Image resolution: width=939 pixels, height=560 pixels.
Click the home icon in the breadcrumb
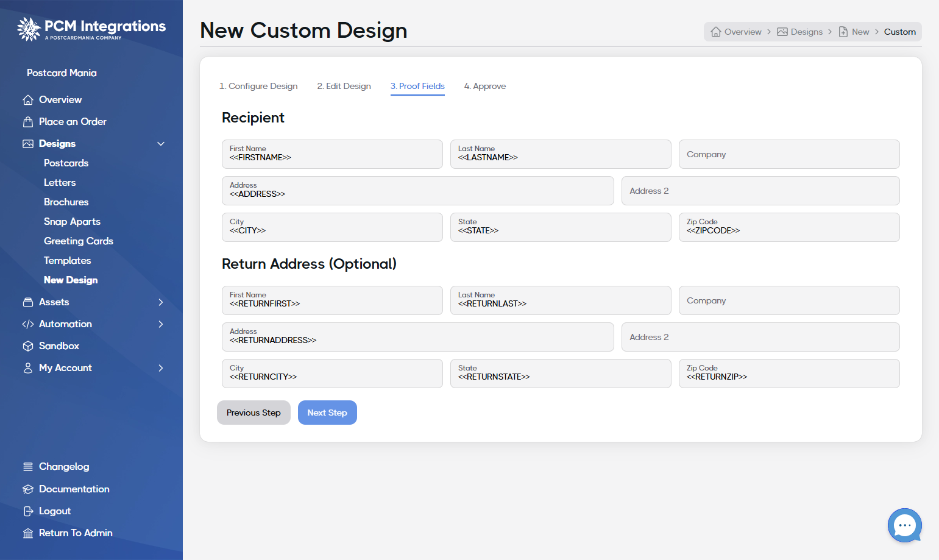tap(716, 32)
